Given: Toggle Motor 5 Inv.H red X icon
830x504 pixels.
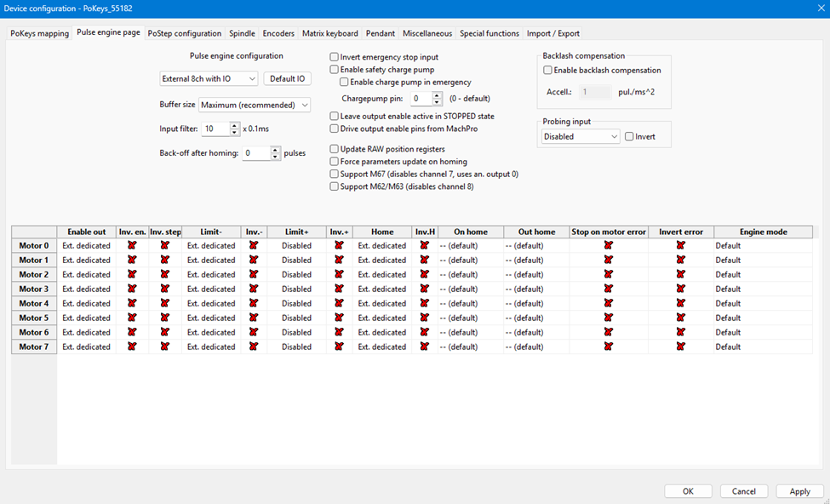Looking at the screenshot, I should pyautogui.click(x=425, y=318).
